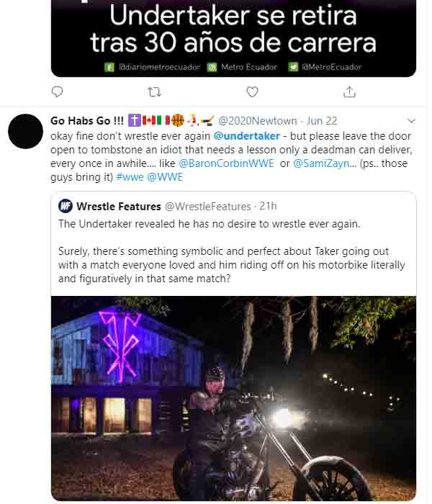Click the share upload icon
432x504 pixels.
(x=349, y=92)
